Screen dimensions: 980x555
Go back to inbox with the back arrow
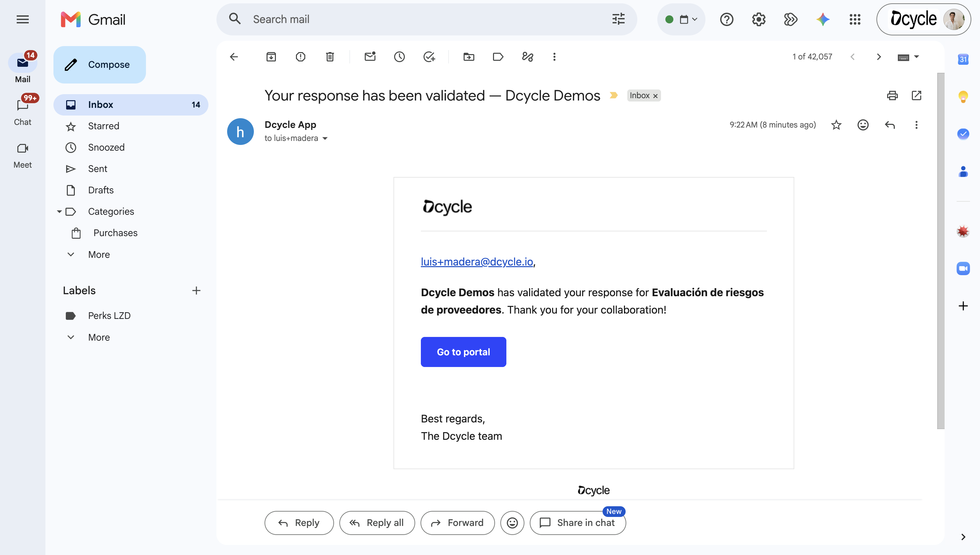pyautogui.click(x=234, y=57)
